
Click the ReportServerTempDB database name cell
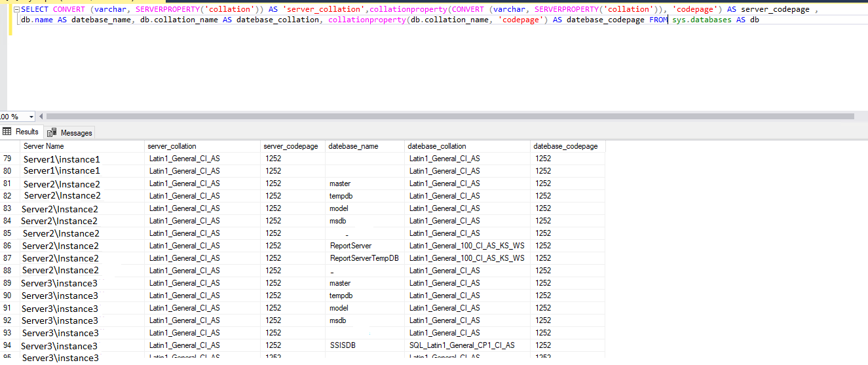tap(365, 258)
